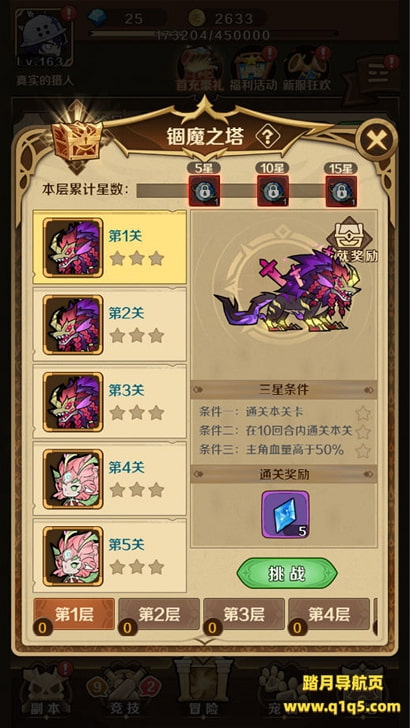Open the player avatar portrait
This screenshot has width=410, height=728.
44,39
